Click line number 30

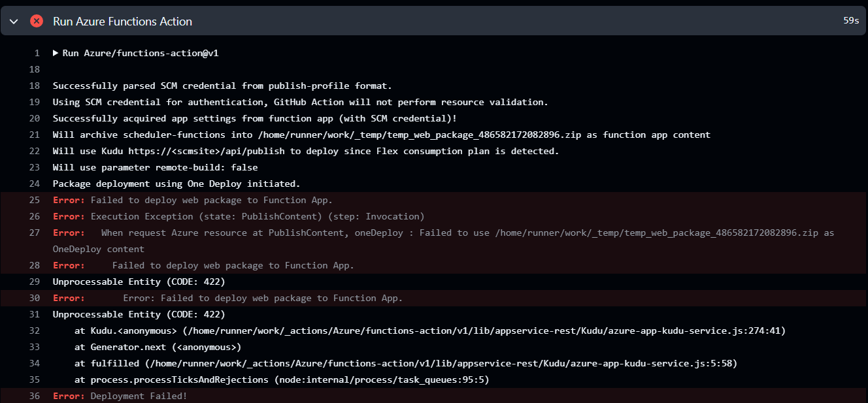pyautogui.click(x=34, y=298)
